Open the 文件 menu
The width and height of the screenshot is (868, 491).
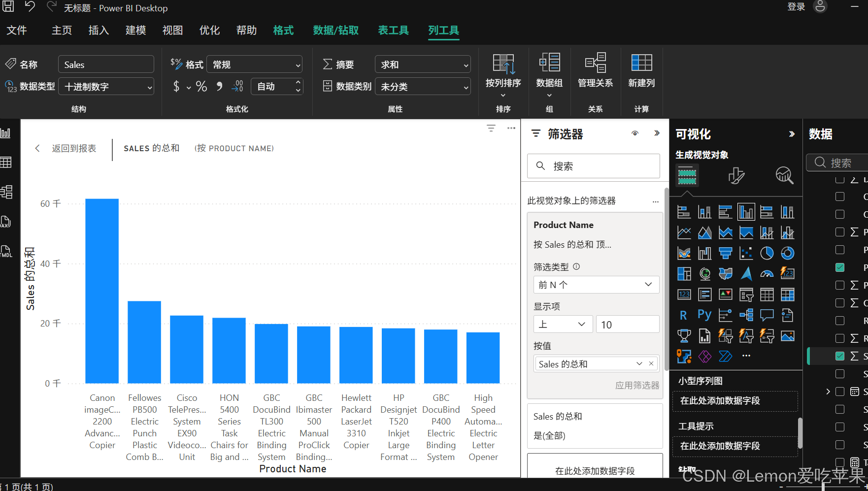(x=17, y=30)
